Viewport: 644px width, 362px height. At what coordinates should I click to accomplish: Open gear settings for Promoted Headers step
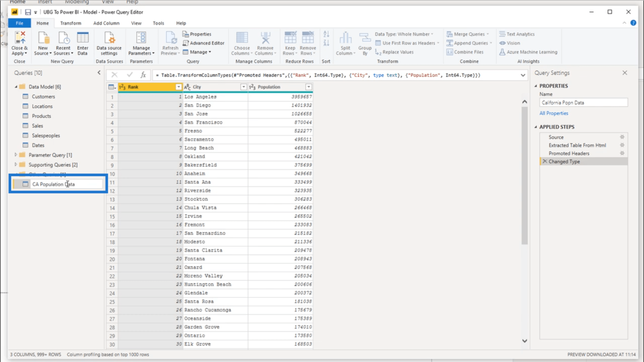coord(622,153)
